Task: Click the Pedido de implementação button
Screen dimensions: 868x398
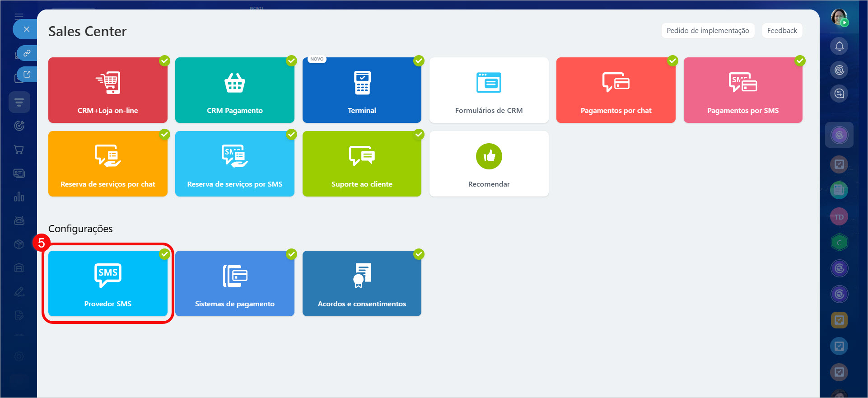Action: click(707, 31)
